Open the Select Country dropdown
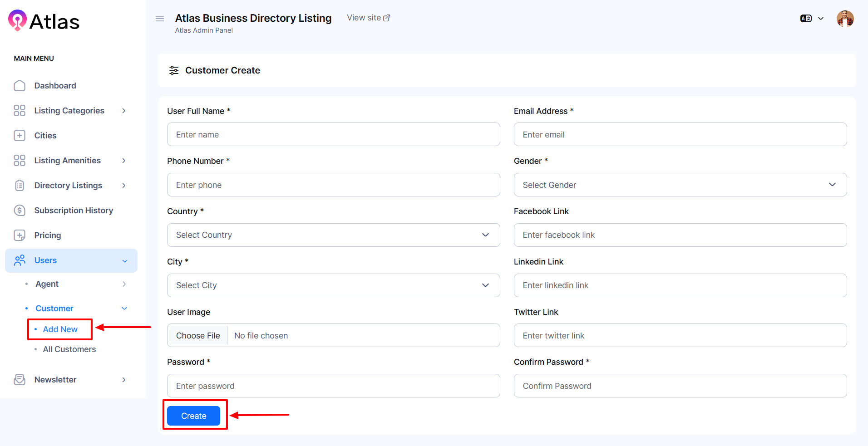This screenshot has height=446, width=868. 333,235
